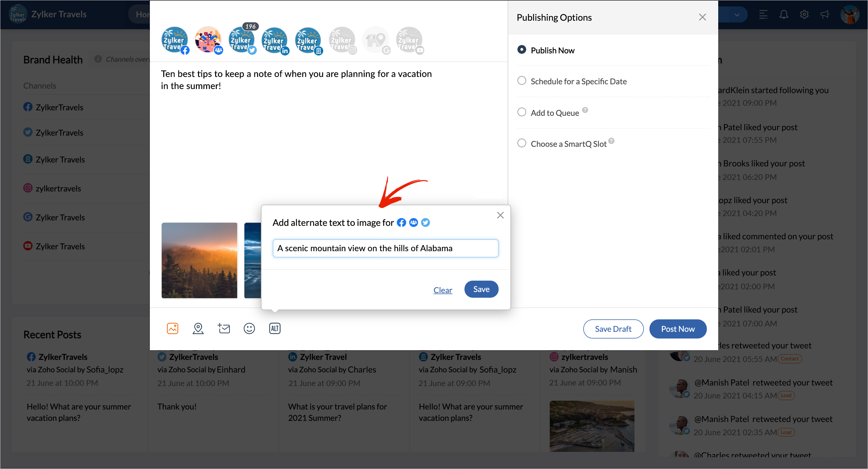The height and width of the screenshot is (469, 868).
Task: Choose Schedule for a Specific Date
Action: (x=522, y=81)
